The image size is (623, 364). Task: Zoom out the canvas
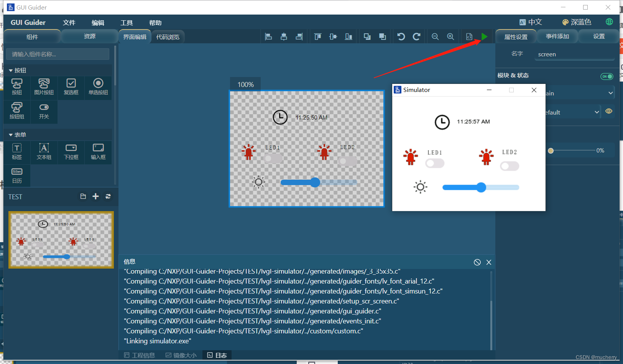pos(435,37)
